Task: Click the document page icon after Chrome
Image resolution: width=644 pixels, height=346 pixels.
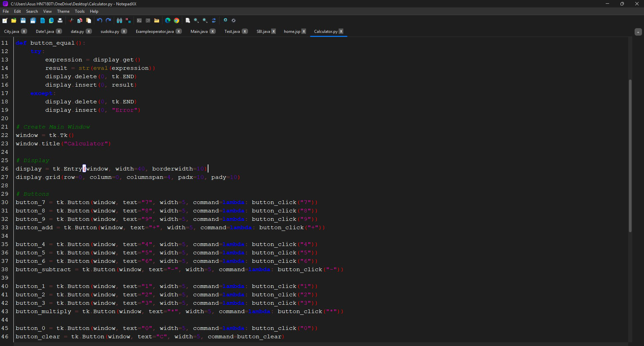Action: pyautogui.click(x=188, y=20)
